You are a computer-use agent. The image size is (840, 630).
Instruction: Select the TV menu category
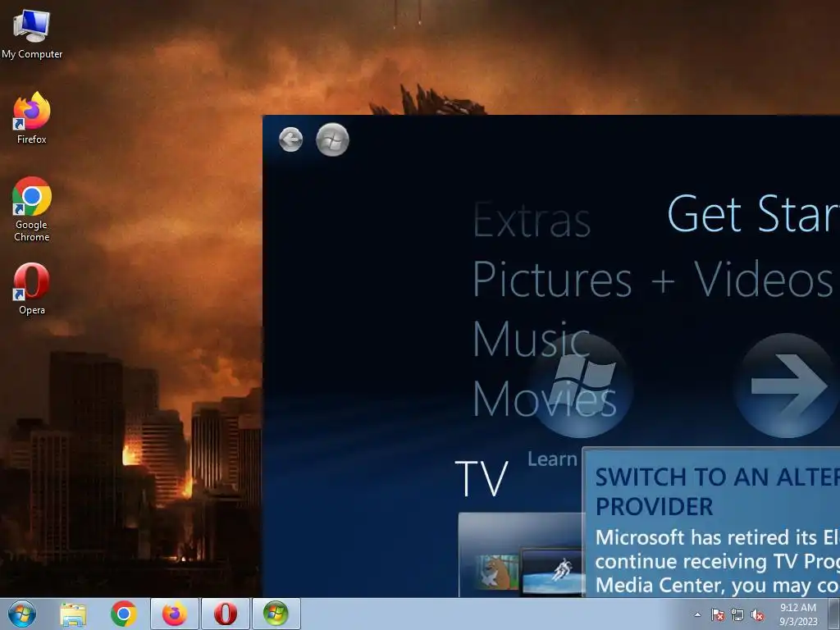(482, 478)
